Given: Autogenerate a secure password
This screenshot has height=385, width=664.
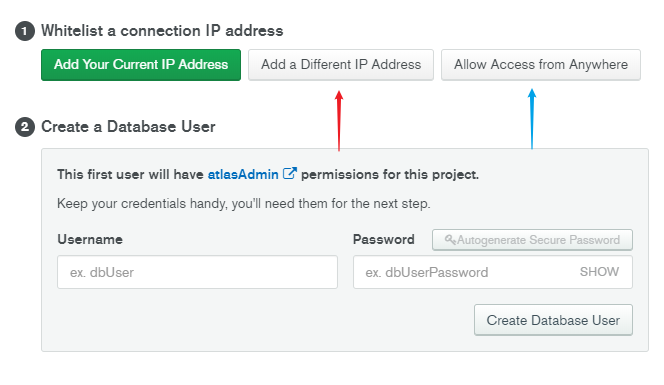Looking at the screenshot, I should coord(532,240).
